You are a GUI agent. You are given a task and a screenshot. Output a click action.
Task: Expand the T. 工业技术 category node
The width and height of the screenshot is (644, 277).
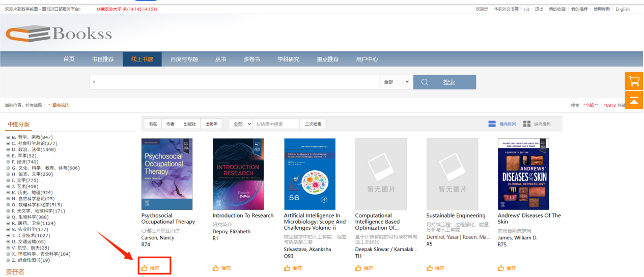(8, 236)
